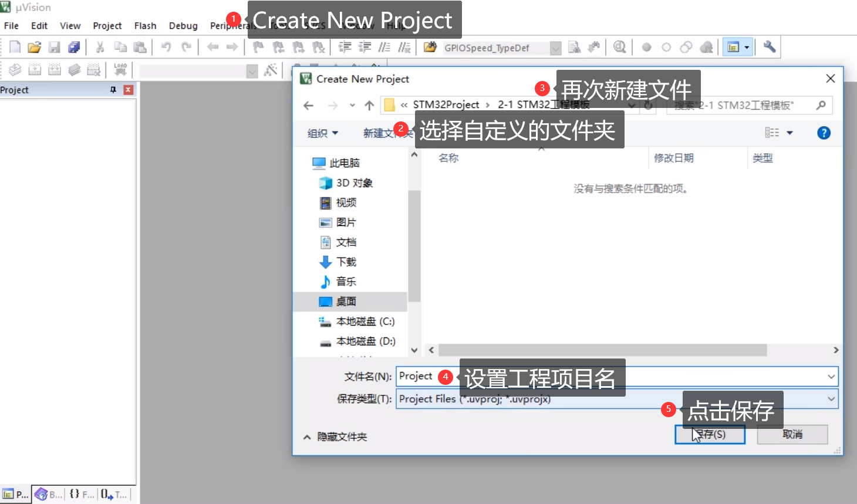Screen dimensions: 857x504
Task: Open the View menu
Action: tap(70, 26)
